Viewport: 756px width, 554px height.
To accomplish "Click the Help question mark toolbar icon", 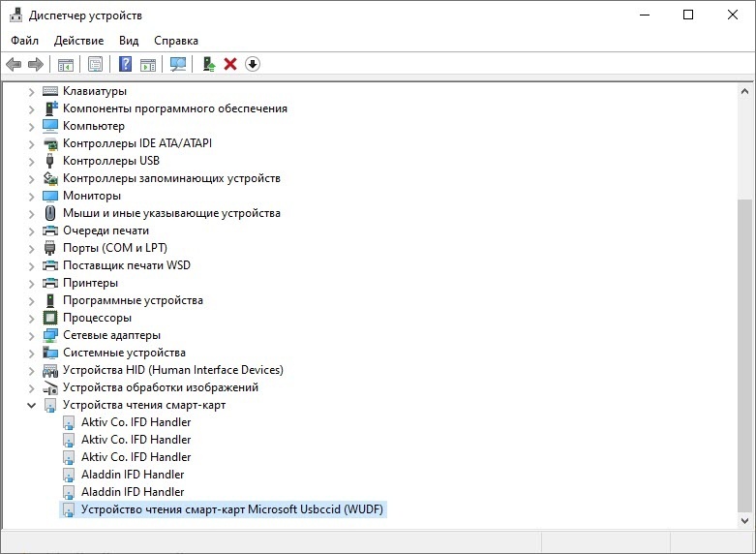I will click(125, 64).
